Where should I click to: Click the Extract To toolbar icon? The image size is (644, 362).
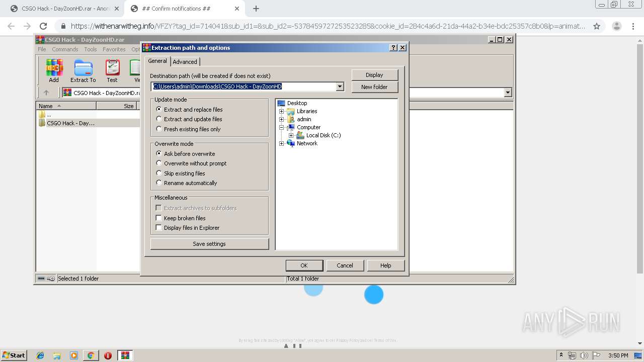pyautogui.click(x=83, y=71)
